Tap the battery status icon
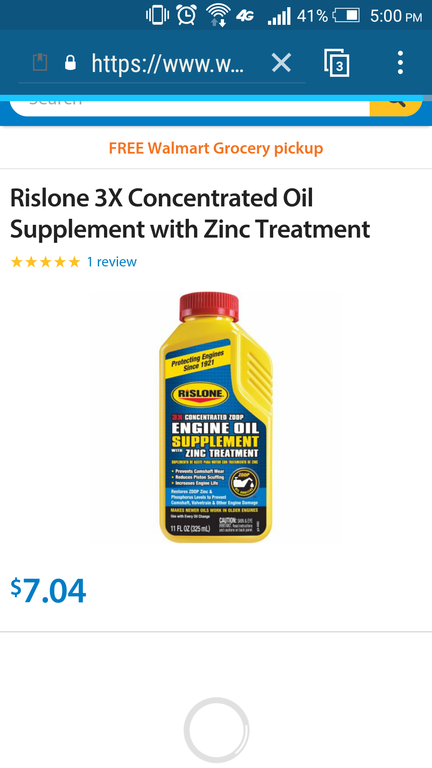This screenshot has width=432, height=768. coord(346,16)
